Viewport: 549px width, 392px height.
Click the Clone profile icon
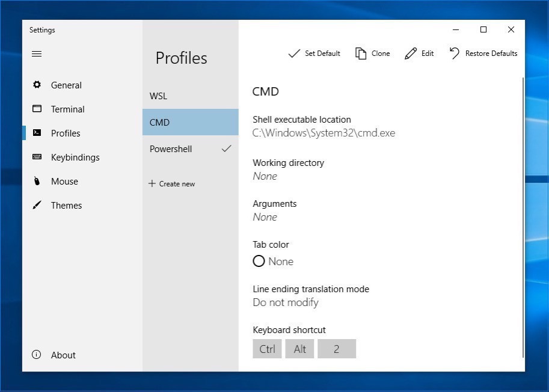[x=361, y=54]
